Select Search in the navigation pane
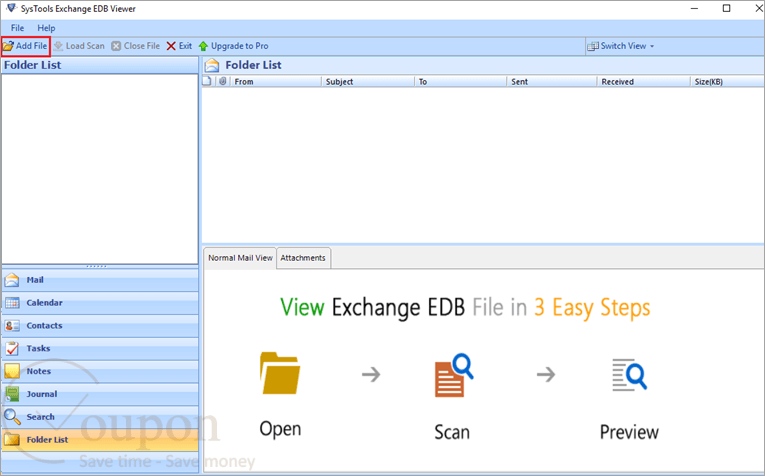 (x=100, y=417)
